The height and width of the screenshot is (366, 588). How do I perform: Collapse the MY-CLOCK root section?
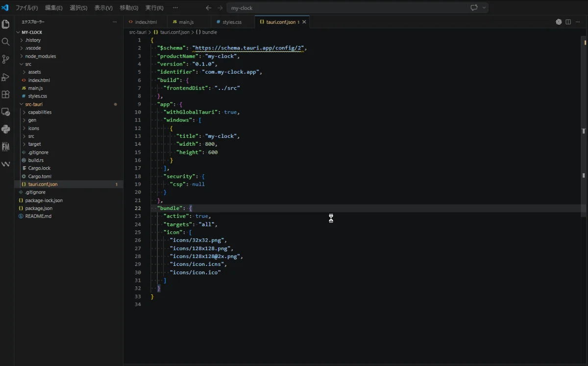pyautogui.click(x=32, y=32)
